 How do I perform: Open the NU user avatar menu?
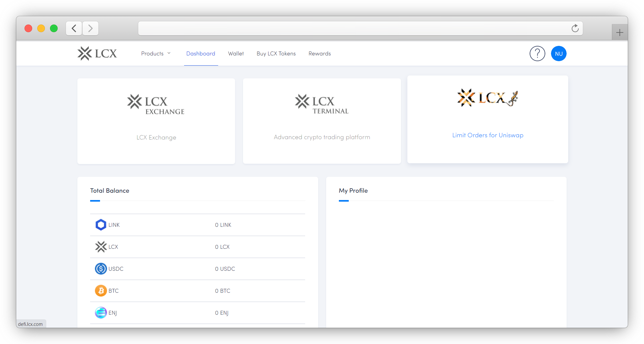[x=559, y=54]
